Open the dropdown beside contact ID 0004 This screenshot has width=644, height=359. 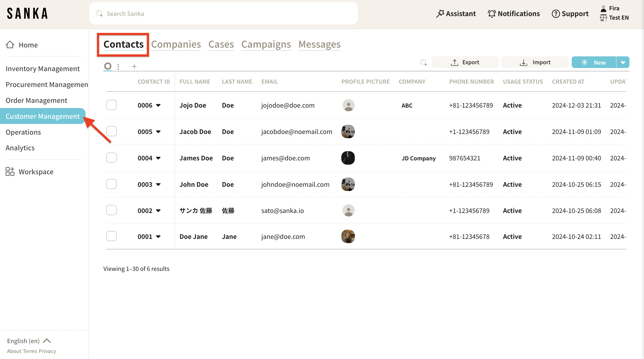coord(158,158)
